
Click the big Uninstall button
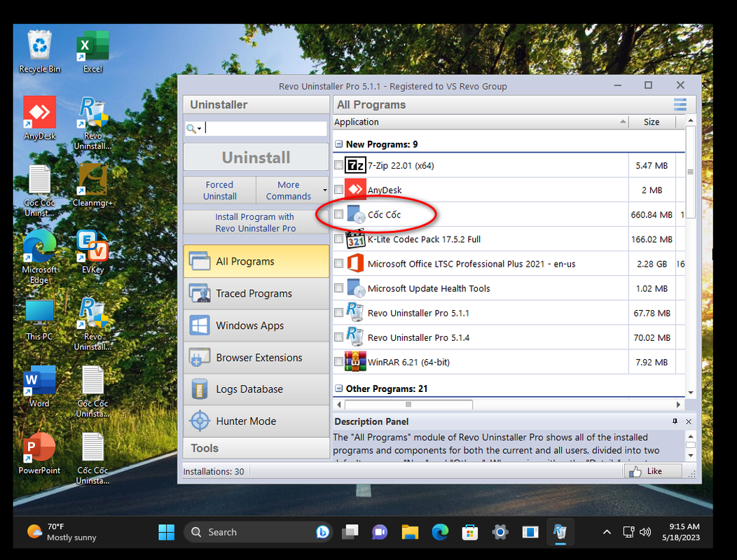(x=256, y=157)
